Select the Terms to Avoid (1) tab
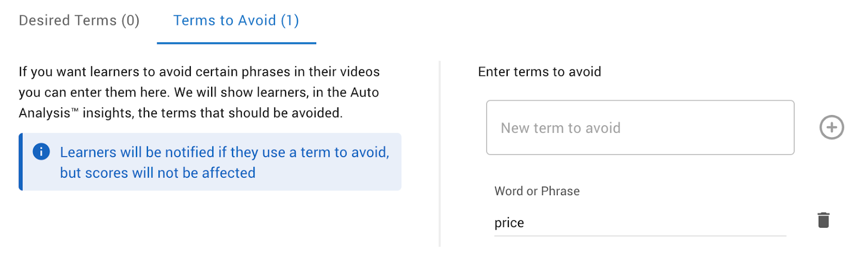 click(236, 21)
